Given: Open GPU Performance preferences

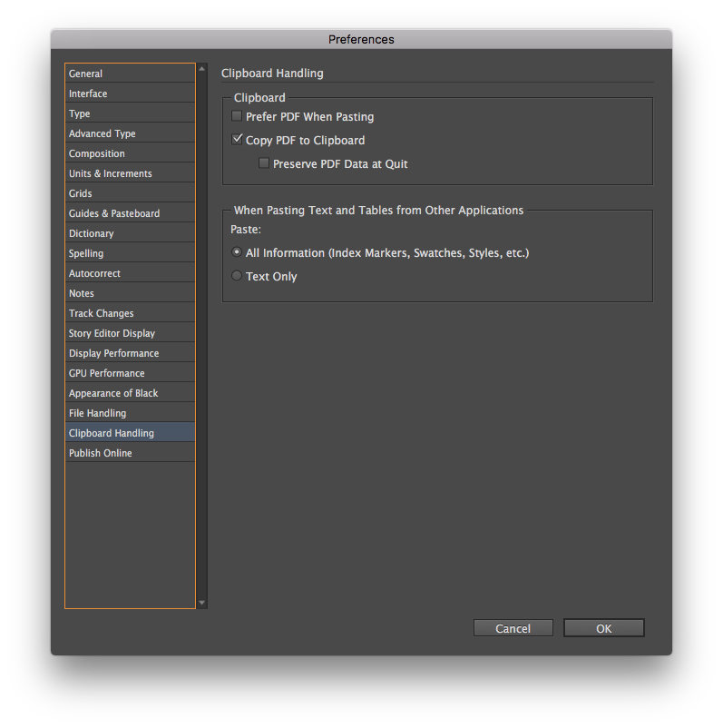Looking at the screenshot, I should (130, 373).
